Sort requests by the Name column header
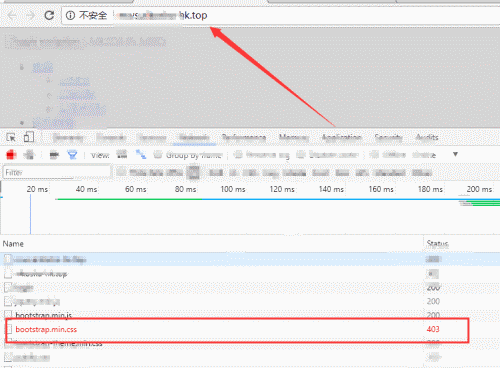 tap(13, 244)
